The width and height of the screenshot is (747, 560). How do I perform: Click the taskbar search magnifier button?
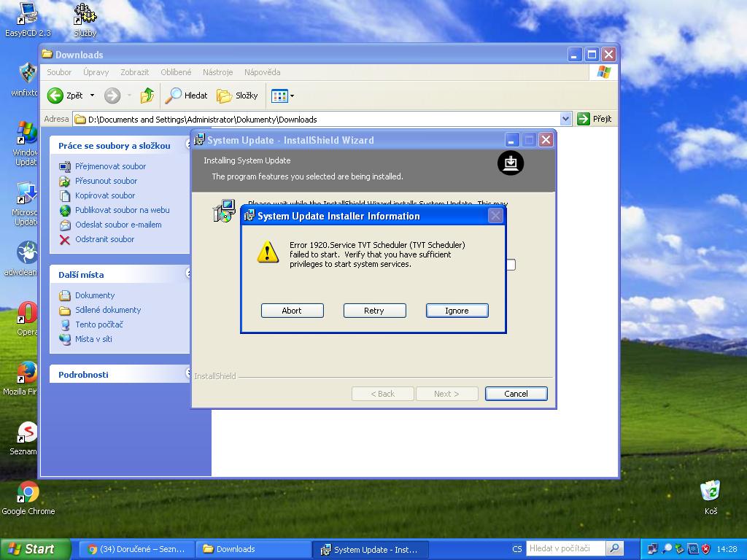pos(614,548)
